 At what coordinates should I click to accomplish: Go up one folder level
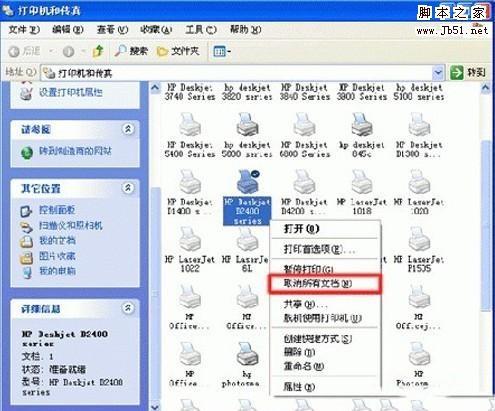[x=98, y=51]
